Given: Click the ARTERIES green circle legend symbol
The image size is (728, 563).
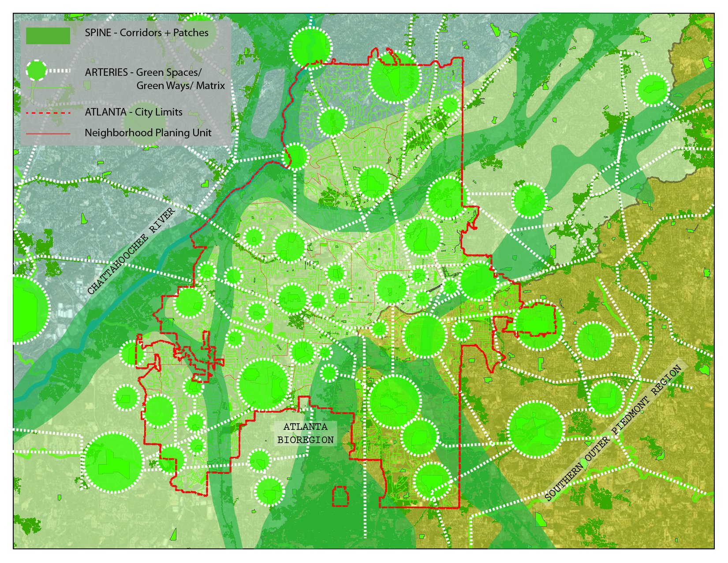Looking at the screenshot, I should (36, 71).
